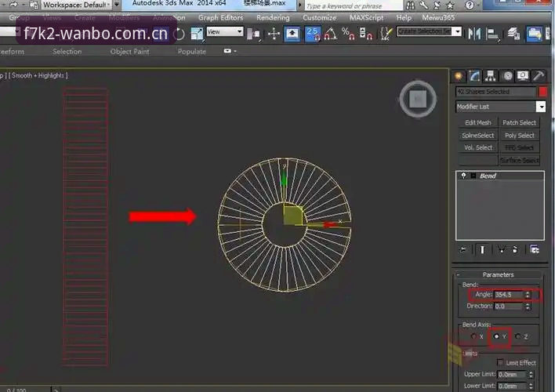Image resolution: width=555 pixels, height=392 pixels.
Task: Select the X bend axis radio button
Action: (473, 336)
